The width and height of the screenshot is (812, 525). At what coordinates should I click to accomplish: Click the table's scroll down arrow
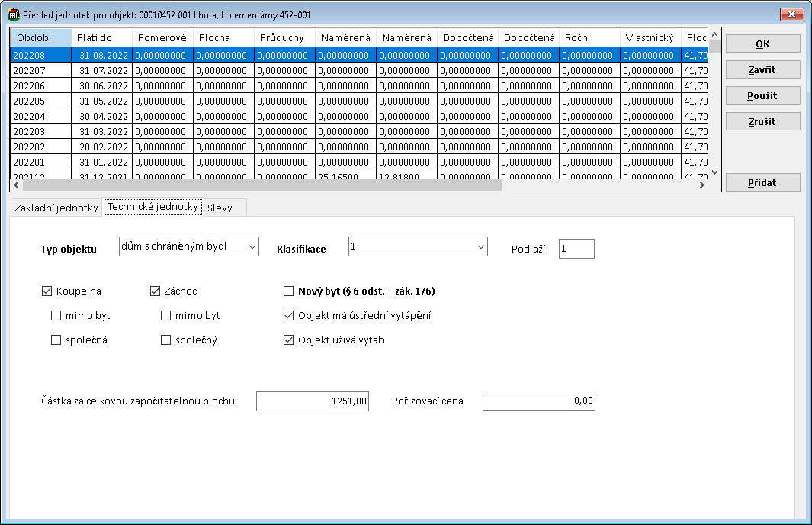tap(714, 172)
